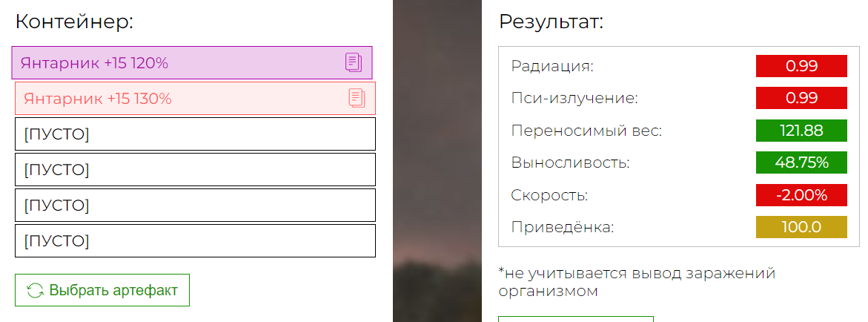Copy the Янтарник +15 120% artifact icon
Screen dimensions: 868x322
coord(353,62)
